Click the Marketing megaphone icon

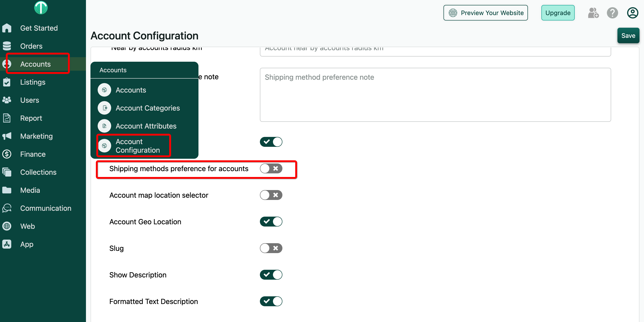(x=7, y=136)
